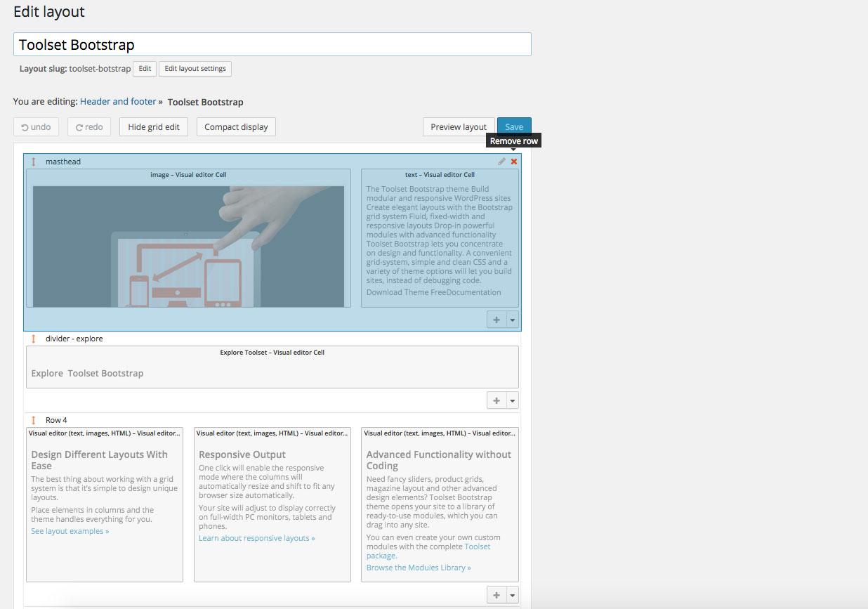Open add-row dropdown arrow under divider - explore

(x=513, y=400)
